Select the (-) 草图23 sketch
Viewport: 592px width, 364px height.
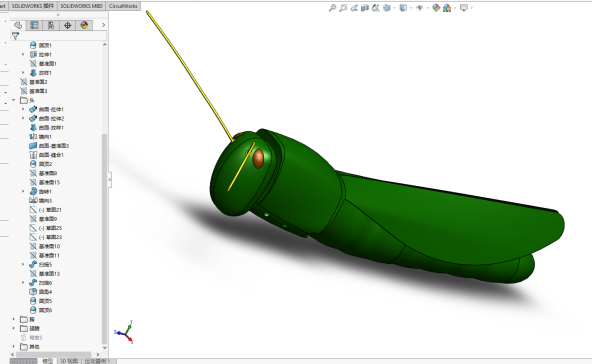[46, 237]
